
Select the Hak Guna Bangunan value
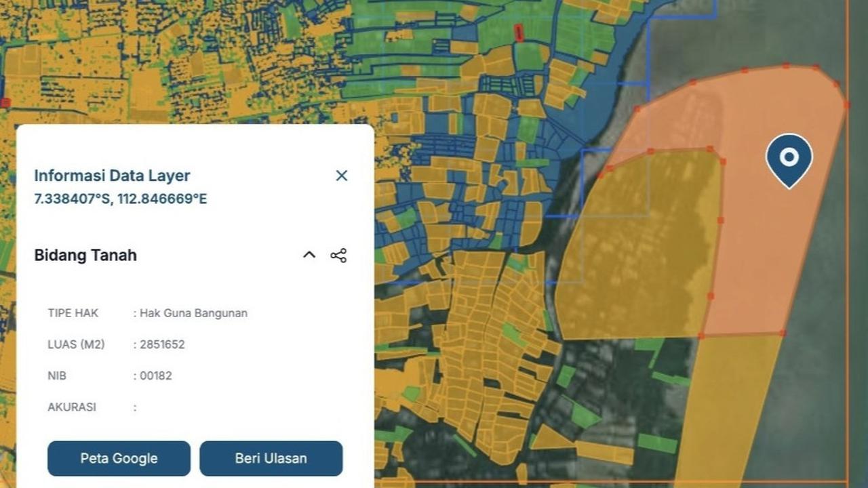point(193,313)
